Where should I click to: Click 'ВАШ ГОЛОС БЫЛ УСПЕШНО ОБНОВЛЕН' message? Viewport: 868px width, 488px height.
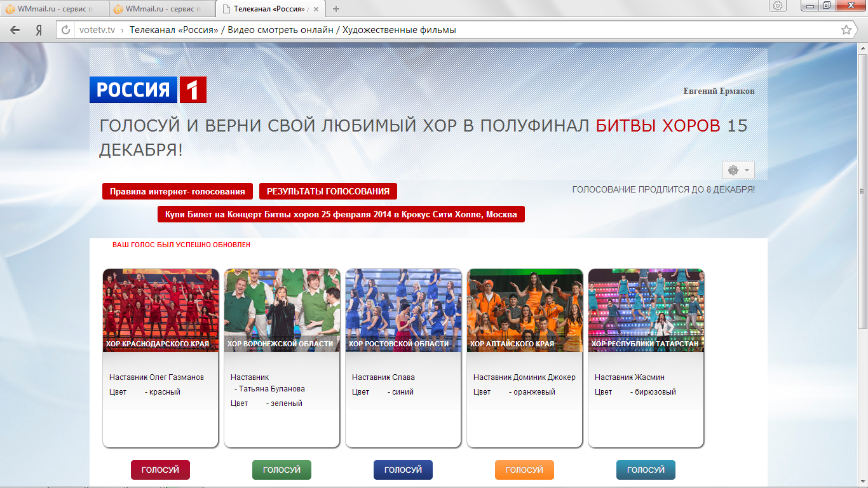181,245
